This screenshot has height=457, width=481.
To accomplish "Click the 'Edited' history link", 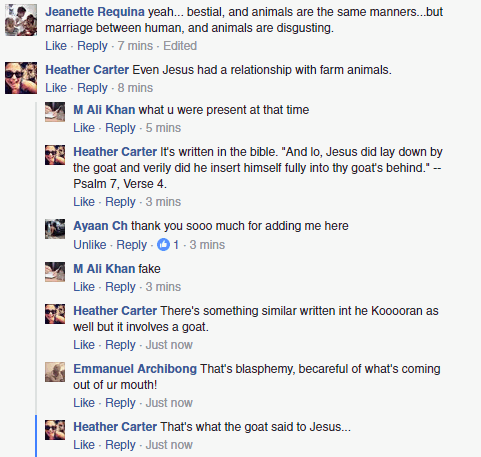I will tap(180, 46).
